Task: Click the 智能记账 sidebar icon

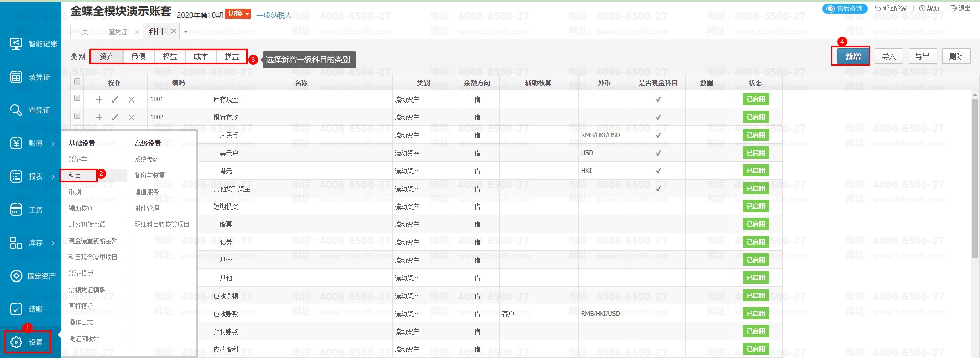Action: coord(16,44)
